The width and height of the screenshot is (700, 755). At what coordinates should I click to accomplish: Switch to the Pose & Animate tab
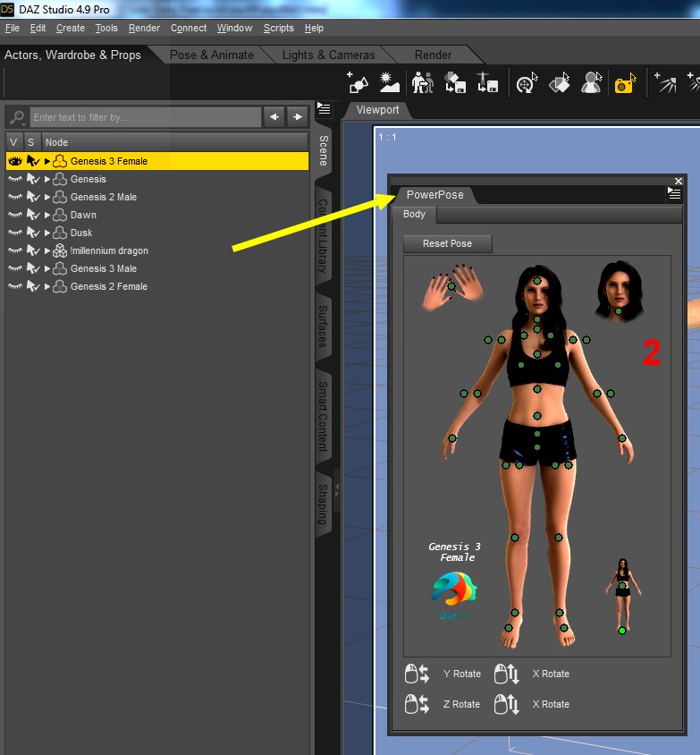(x=212, y=55)
